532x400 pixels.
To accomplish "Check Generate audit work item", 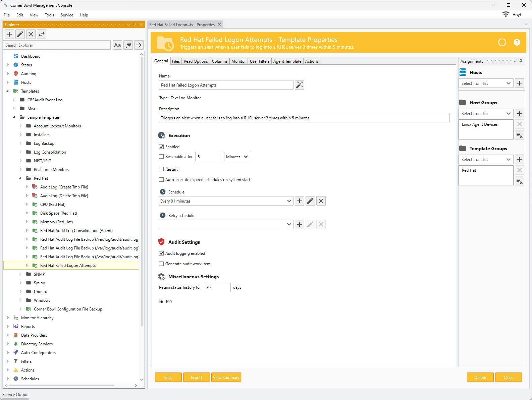I will (x=161, y=264).
